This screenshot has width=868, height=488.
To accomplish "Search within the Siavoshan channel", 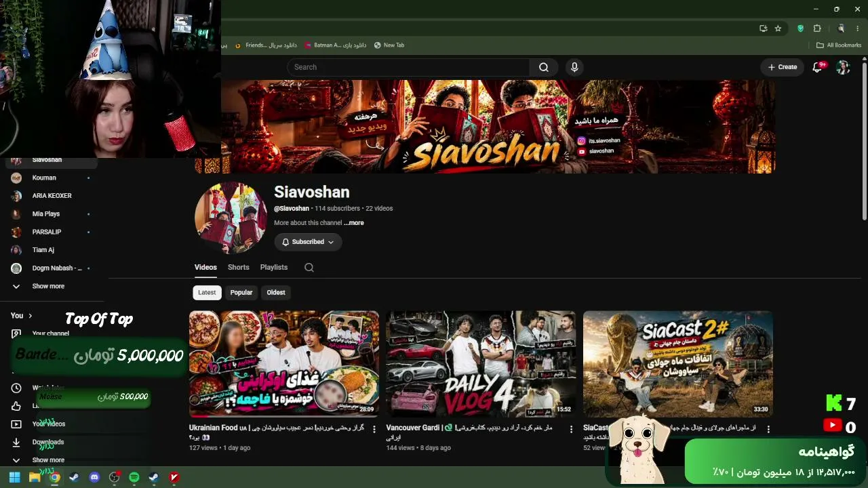I will pyautogui.click(x=309, y=268).
